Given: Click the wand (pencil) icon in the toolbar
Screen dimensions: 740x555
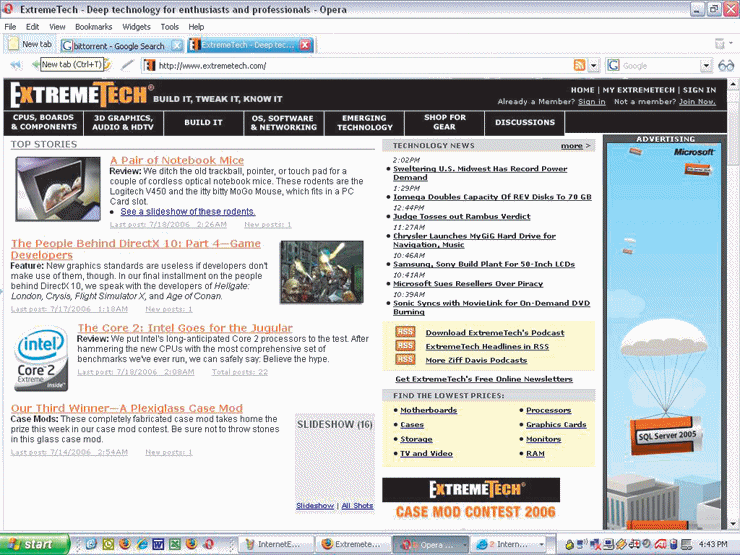Looking at the screenshot, I should click(126, 65).
